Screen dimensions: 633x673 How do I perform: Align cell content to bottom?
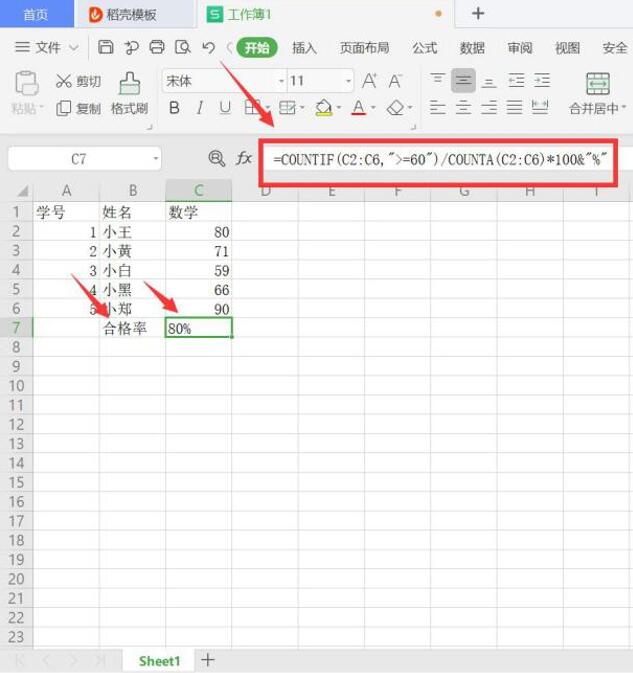pos(489,81)
